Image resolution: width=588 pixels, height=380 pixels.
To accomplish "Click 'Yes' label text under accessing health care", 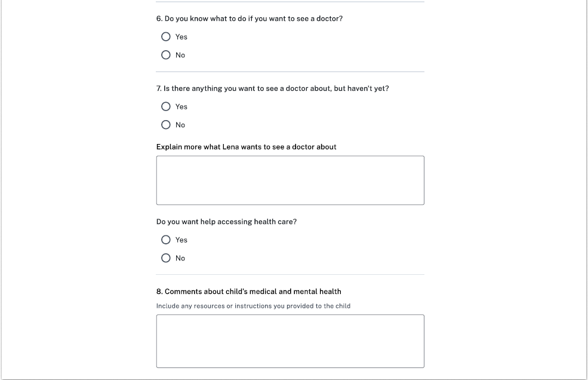I will tap(181, 240).
